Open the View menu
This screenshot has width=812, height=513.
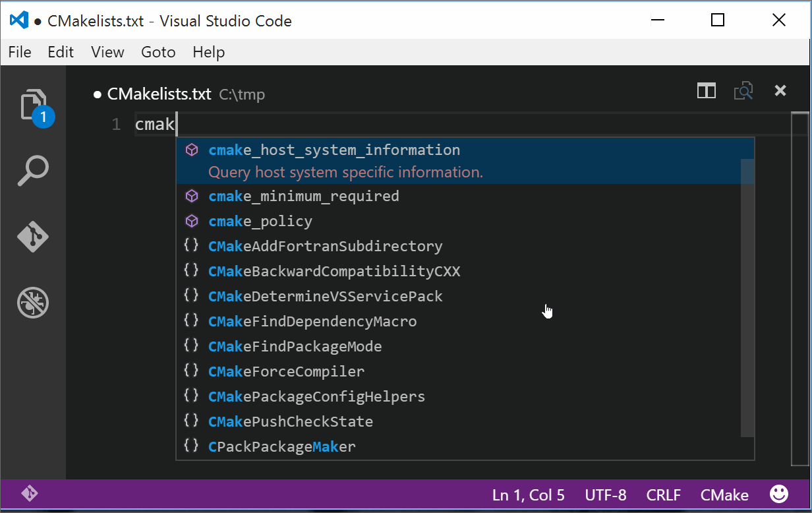[x=107, y=52]
